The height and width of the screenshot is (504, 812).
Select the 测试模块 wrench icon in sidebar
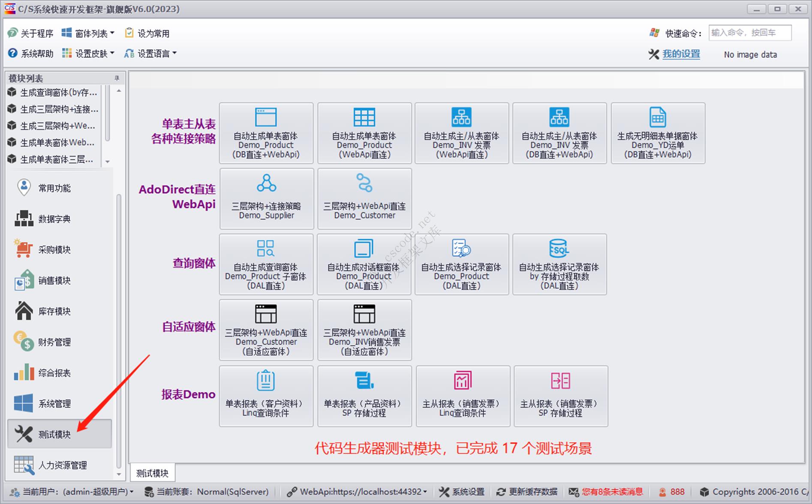click(x=24, y=433)
